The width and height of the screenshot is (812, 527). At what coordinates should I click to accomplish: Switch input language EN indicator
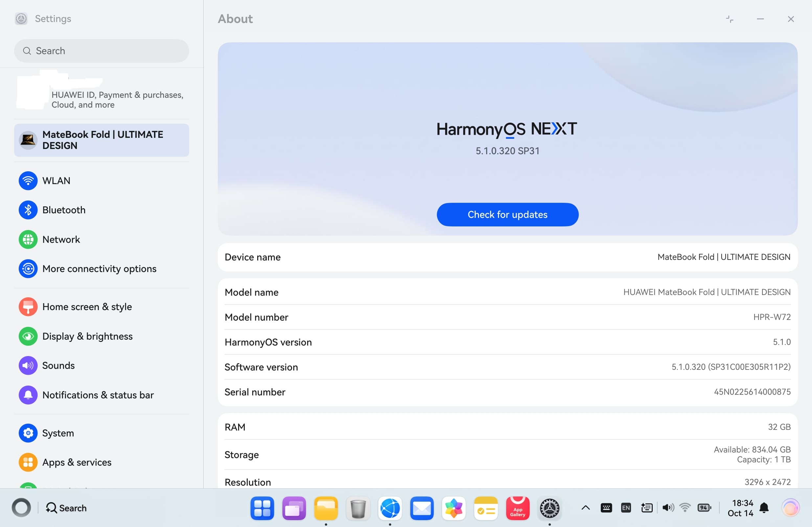point(626,508)
